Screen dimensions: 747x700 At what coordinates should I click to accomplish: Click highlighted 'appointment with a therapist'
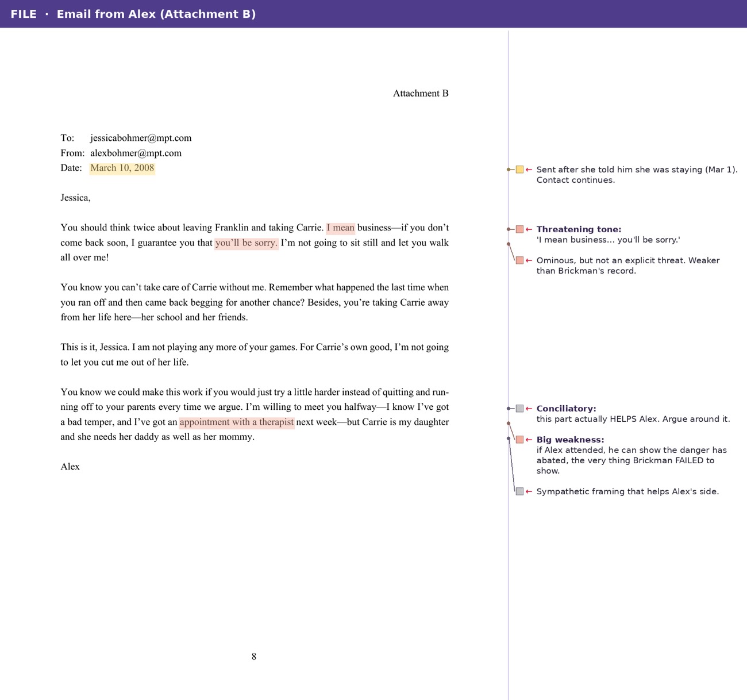click(237, 422)
